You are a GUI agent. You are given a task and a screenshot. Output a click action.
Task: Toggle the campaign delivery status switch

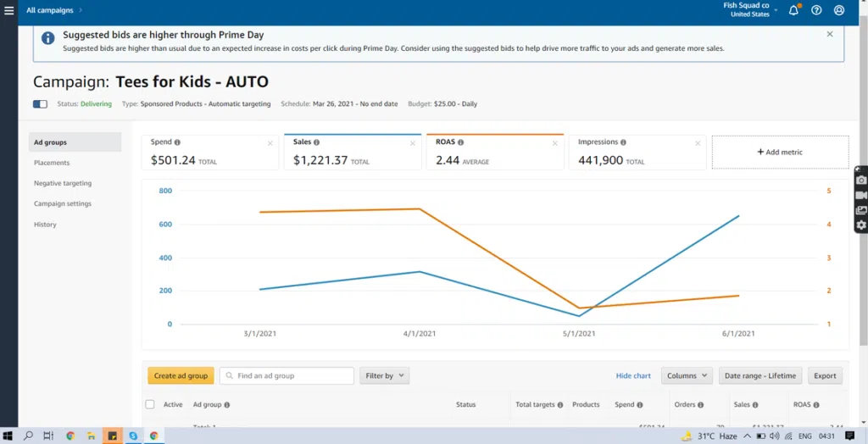pos(40,104)
